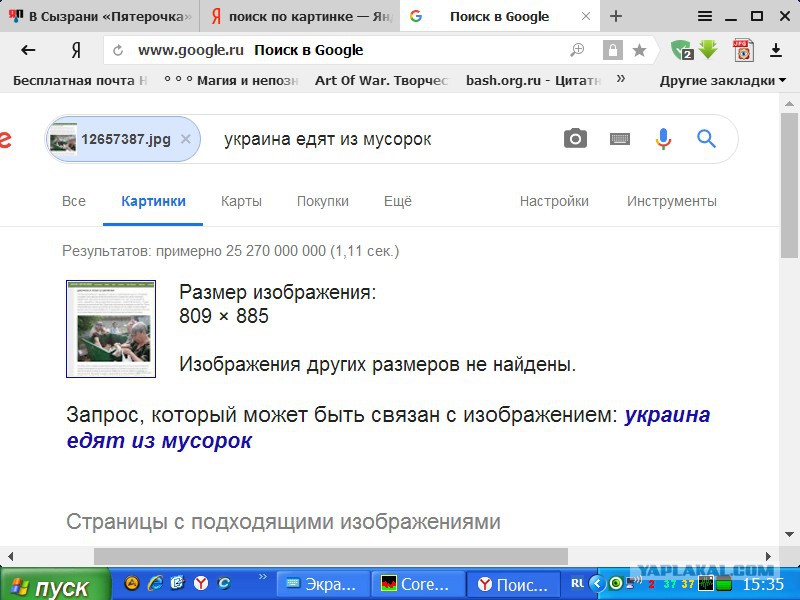The image size is (800, 600).
Task: Click the vertical scrollbar thumb
Action: (x=789, y=186)
